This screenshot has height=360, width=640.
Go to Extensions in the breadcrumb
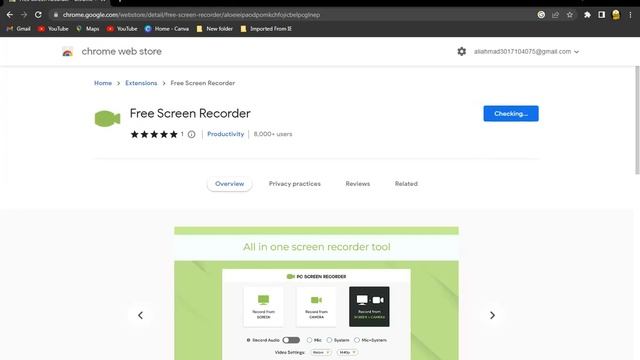click(x=141, y=83)
